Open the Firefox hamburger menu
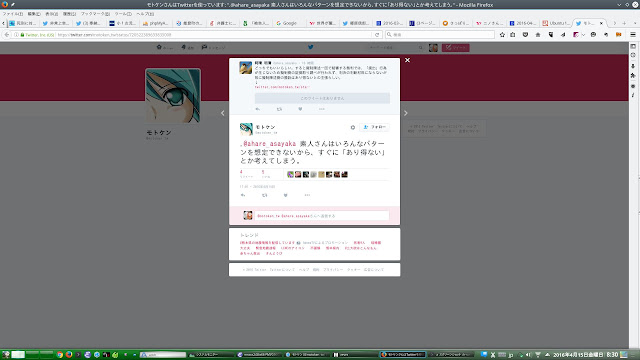Image resolution: width=640 pixels, height=360 pixels. click(x=633, y=35)
